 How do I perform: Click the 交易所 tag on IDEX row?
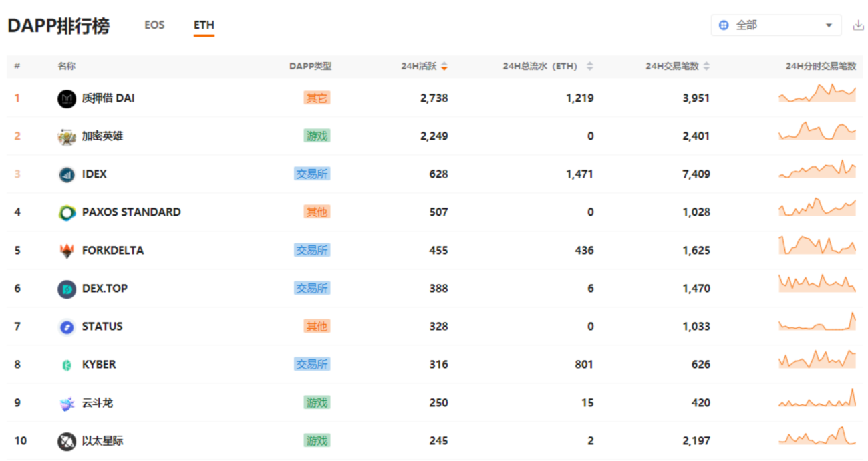point(312,174)
